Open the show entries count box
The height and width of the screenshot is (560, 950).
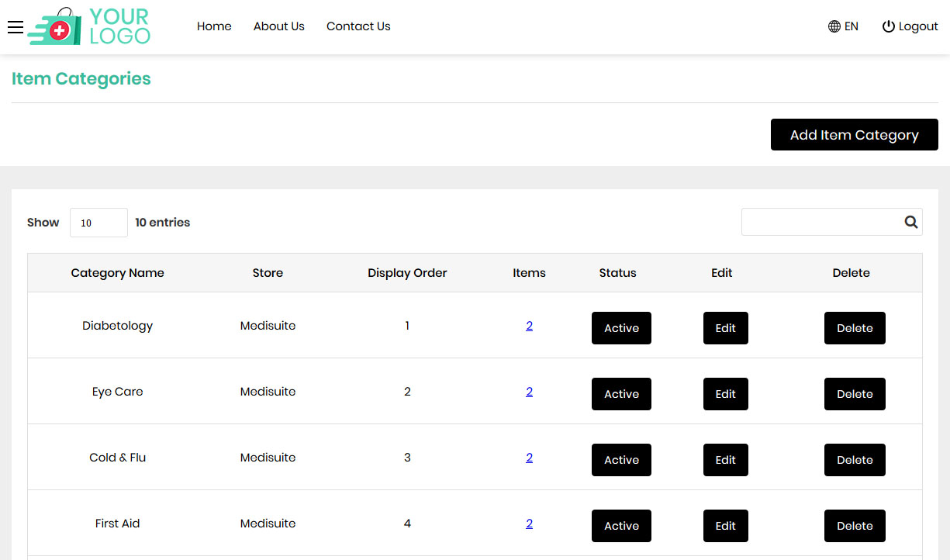pos(98,223)
